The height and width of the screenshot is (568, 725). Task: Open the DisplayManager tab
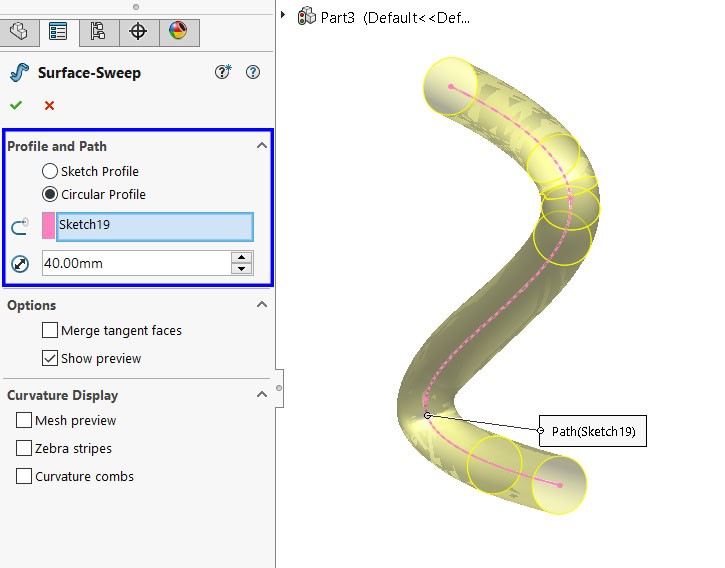tap(178, 32)
